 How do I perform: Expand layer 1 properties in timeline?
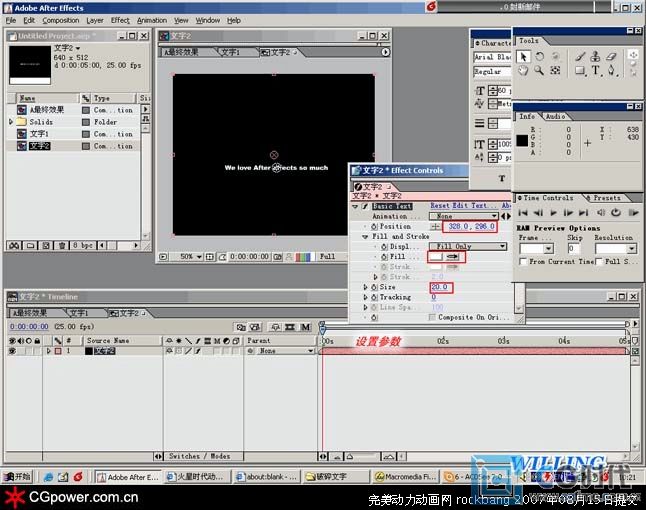[x=49, y=351]
